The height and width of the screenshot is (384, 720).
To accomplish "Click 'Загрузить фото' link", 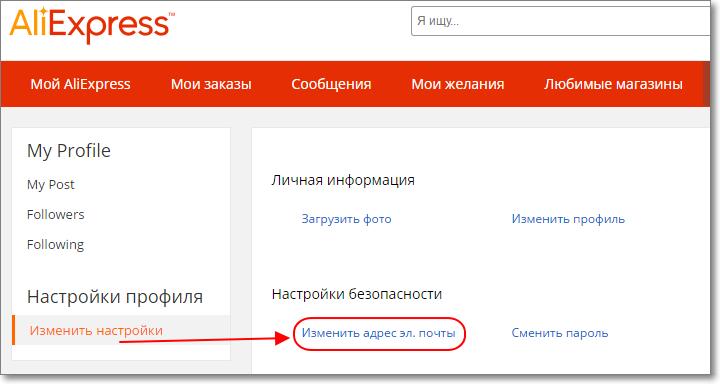I will [346, 219].
